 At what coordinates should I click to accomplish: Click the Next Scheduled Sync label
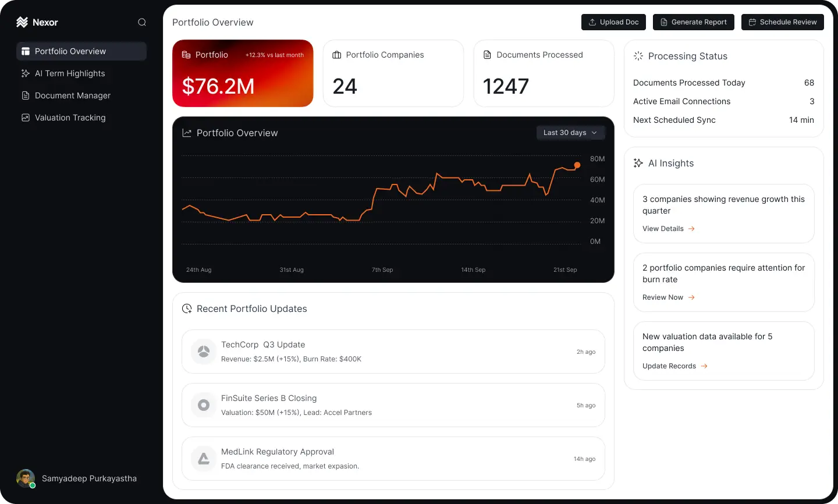click(674, 120)
